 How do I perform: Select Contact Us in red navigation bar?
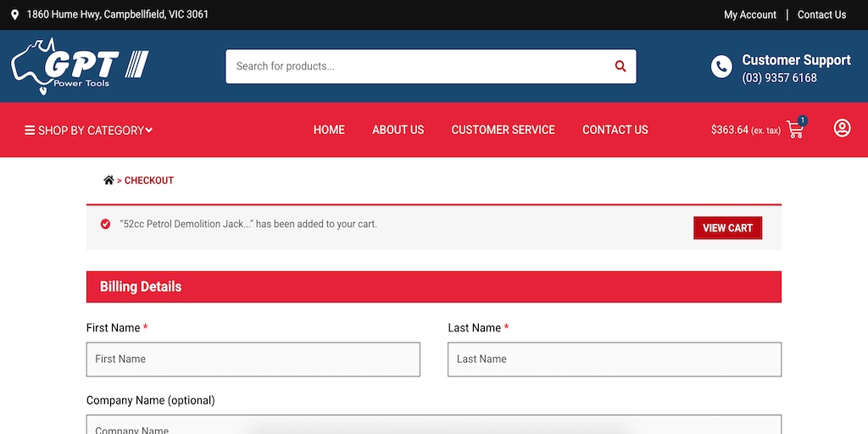[615, 130]
